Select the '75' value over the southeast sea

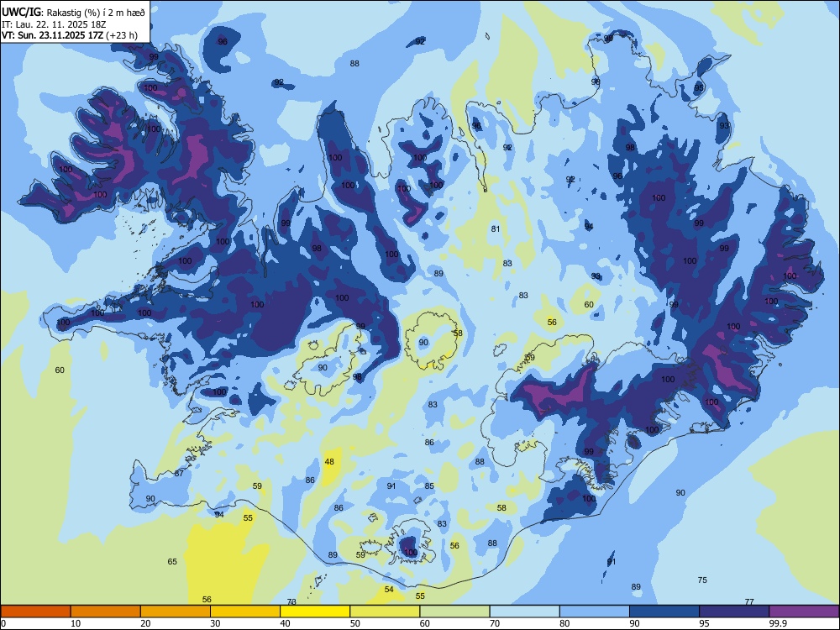(x=702, y=580)
